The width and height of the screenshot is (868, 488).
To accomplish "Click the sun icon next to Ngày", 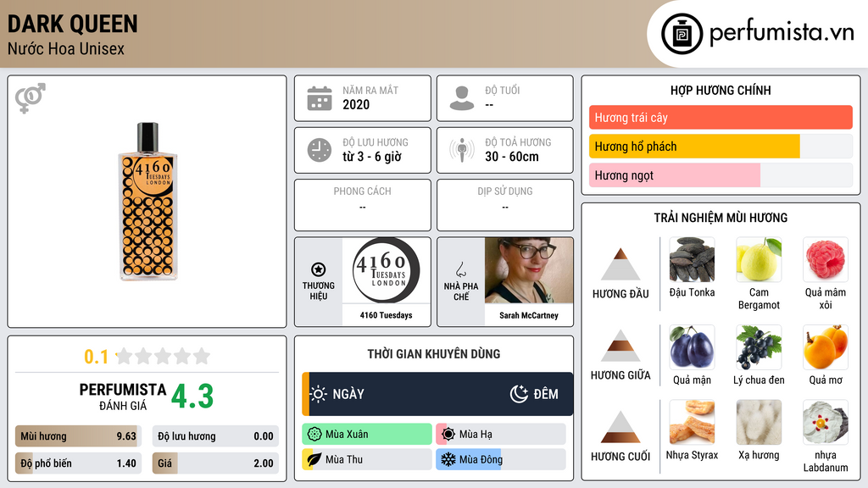I will 319,394.
